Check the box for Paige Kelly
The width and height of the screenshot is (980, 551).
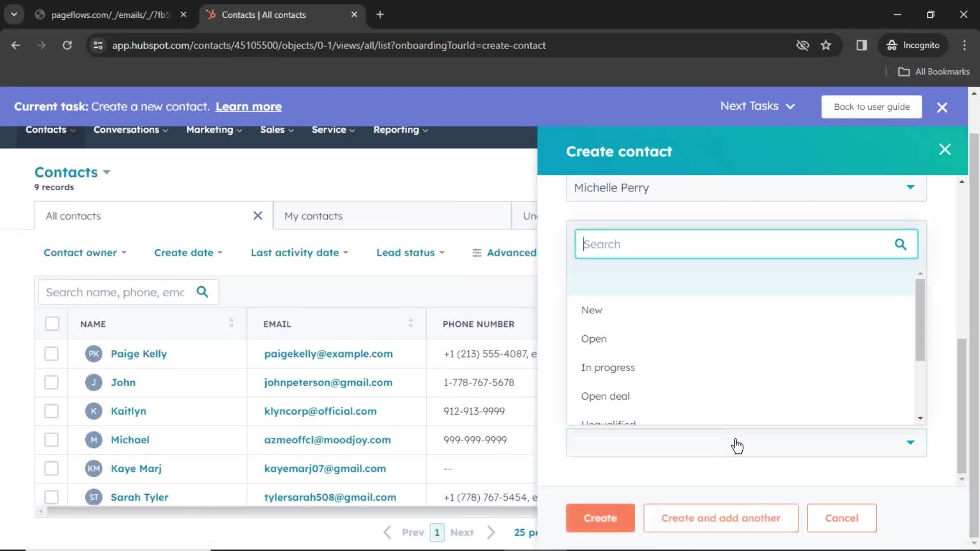(x=52, y=354)
